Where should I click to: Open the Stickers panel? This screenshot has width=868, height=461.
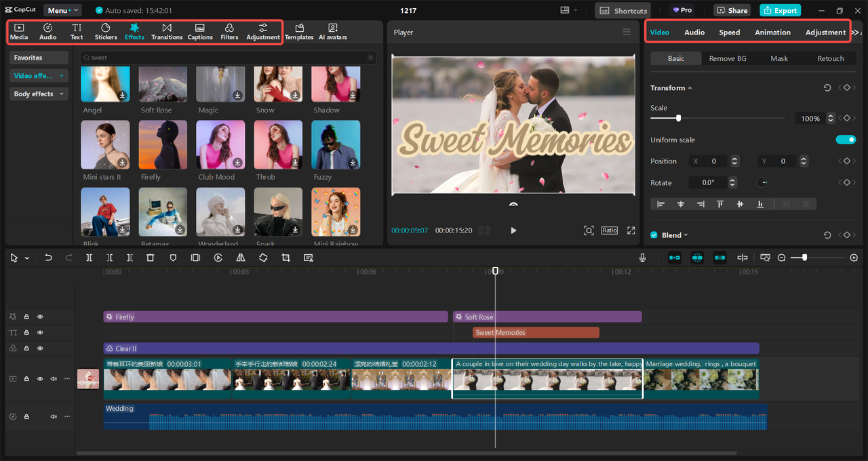coord(106,31)
